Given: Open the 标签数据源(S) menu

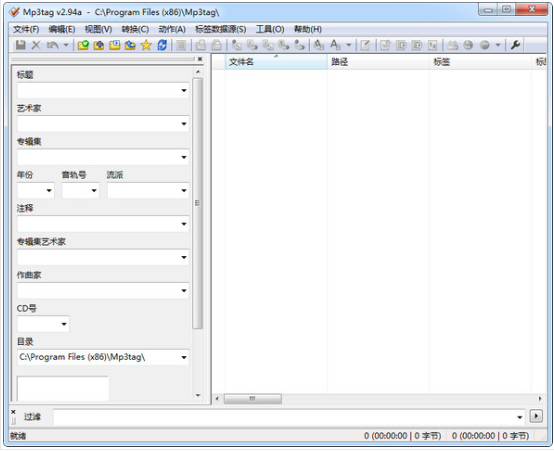Looking at the screenshot, I should pos(220,29).
